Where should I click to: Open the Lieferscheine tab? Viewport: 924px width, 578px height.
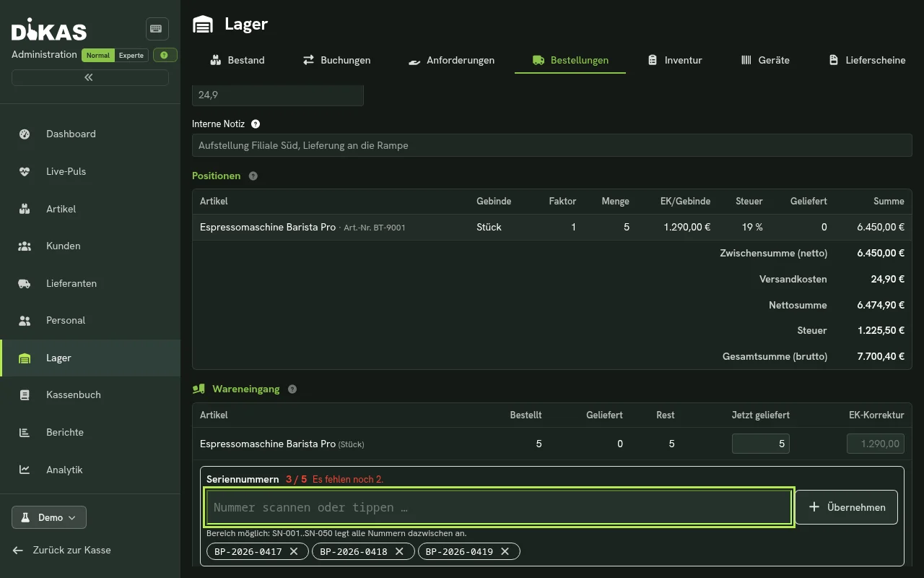(x=867, y=60)
